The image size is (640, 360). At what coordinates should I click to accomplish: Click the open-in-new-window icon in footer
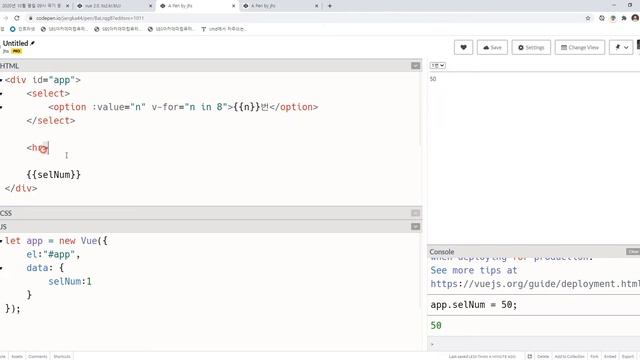click(x=529, y=356)
